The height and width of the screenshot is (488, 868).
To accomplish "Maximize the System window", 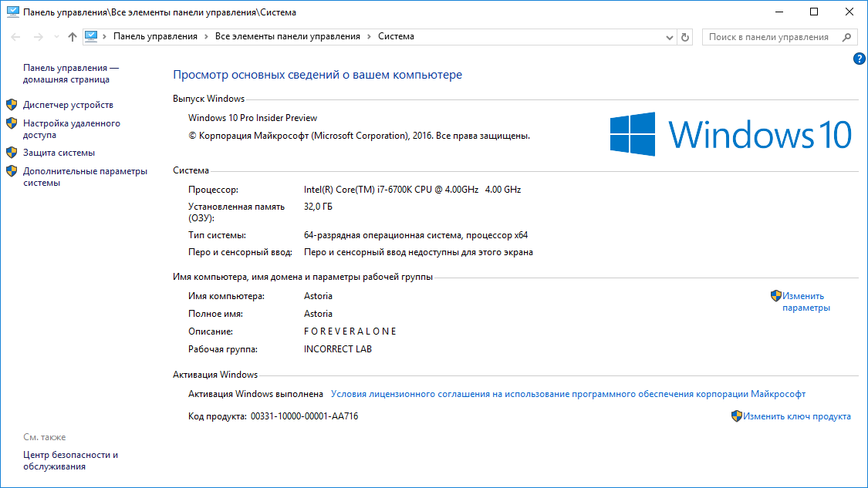I will (x=814, y=12).
